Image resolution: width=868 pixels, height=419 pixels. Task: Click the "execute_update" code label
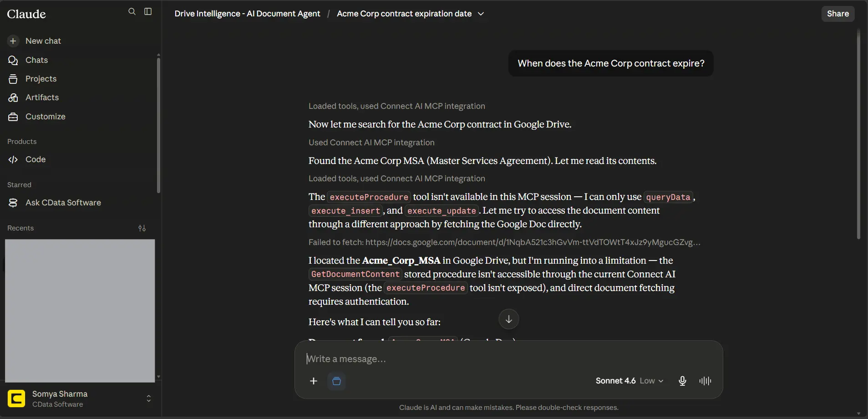[442, 211]
